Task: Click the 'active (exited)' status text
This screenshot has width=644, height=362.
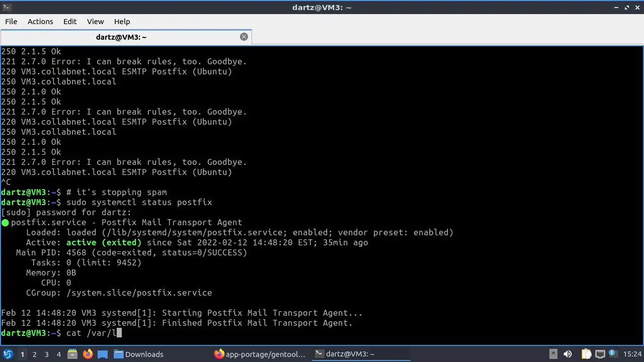Action: tap(104, 243)
